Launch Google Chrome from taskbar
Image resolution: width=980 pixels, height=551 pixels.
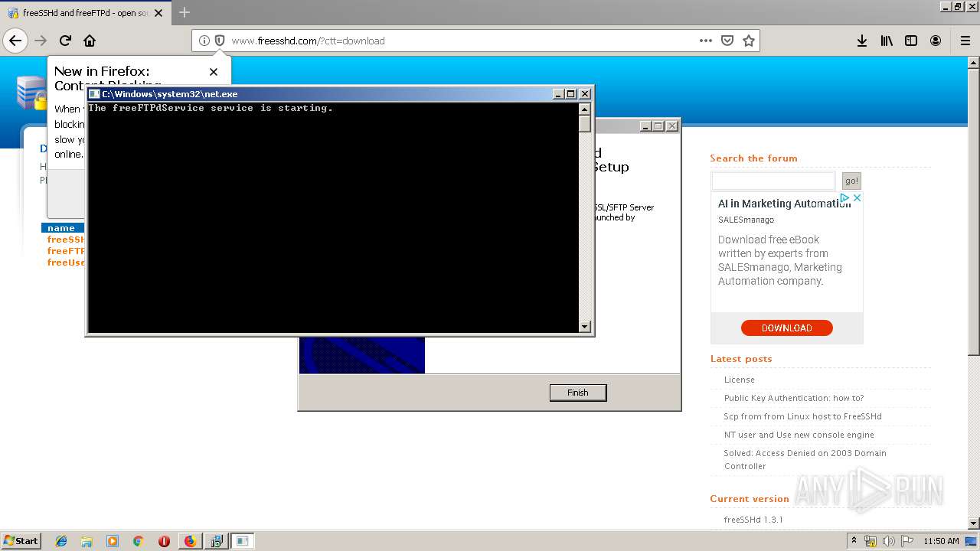(x=138, y=541)
